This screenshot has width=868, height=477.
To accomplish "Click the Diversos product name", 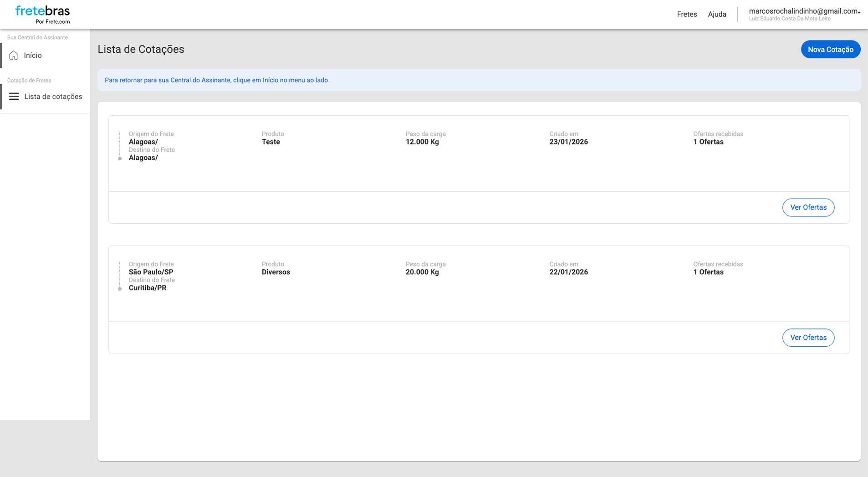I will coord(276,272).
